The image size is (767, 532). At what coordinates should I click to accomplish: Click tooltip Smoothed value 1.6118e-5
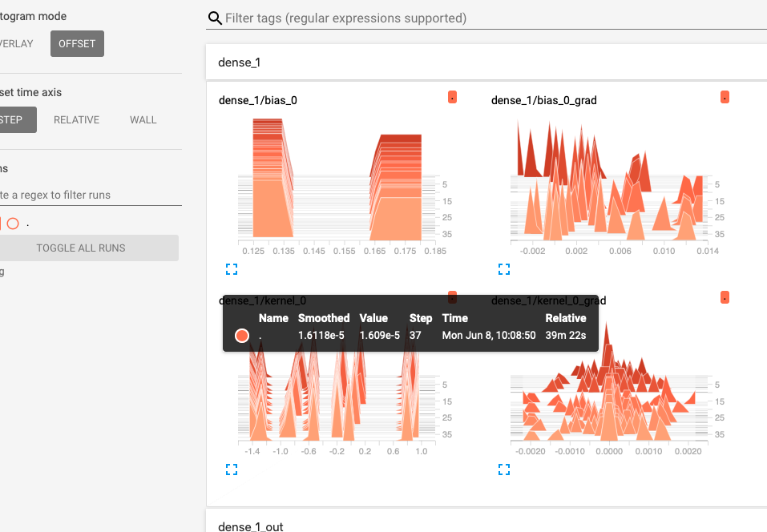pos(321,336)
